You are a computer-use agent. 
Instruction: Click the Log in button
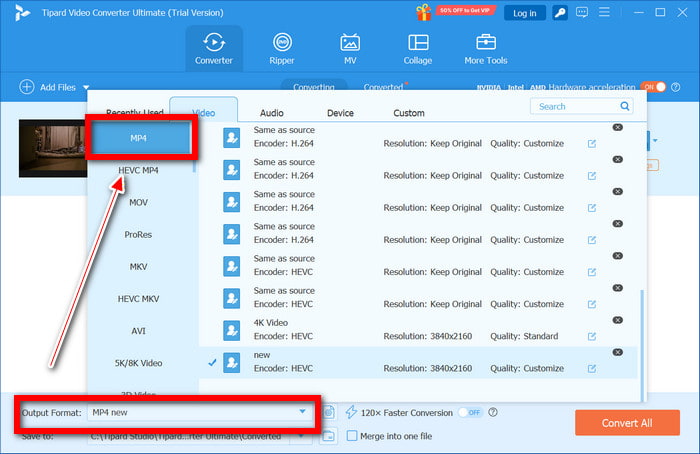(x=524, y=13)
